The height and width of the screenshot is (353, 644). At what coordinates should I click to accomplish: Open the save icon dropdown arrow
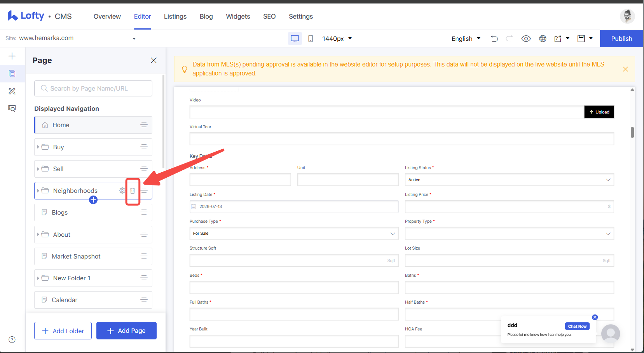591,38
